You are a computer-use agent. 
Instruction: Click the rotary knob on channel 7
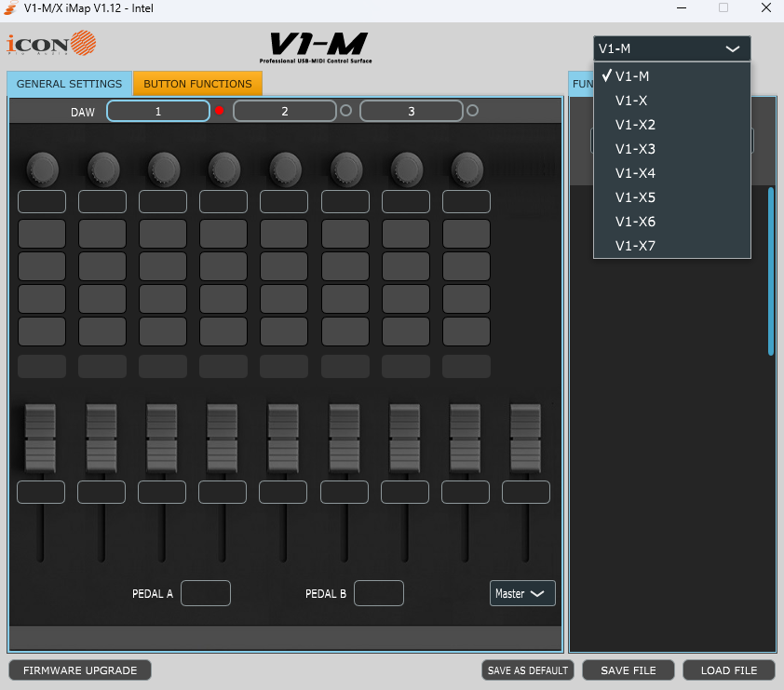[407, 169]
